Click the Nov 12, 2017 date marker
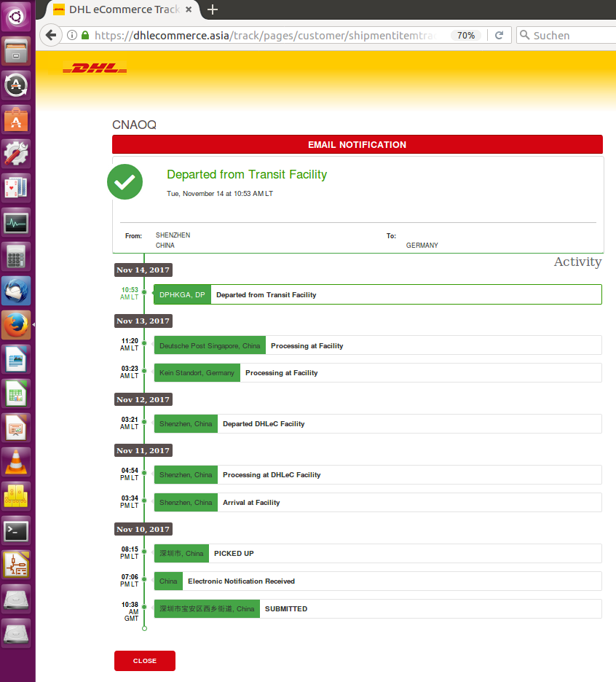 click(x=143, y=400)
